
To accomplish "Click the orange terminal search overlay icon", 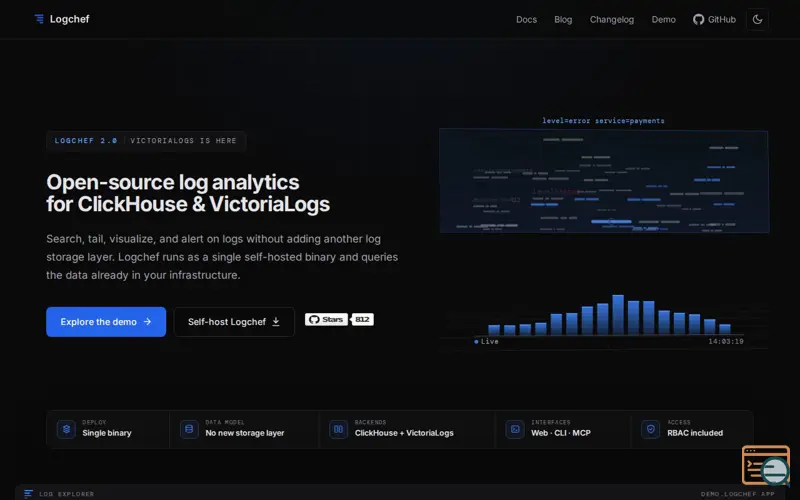I will 766,465.
